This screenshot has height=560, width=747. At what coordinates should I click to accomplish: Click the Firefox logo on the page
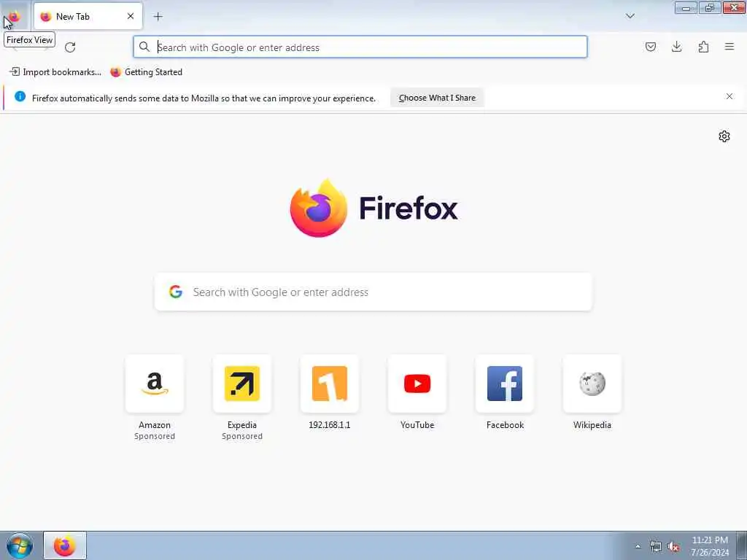[x=374, y=208]
